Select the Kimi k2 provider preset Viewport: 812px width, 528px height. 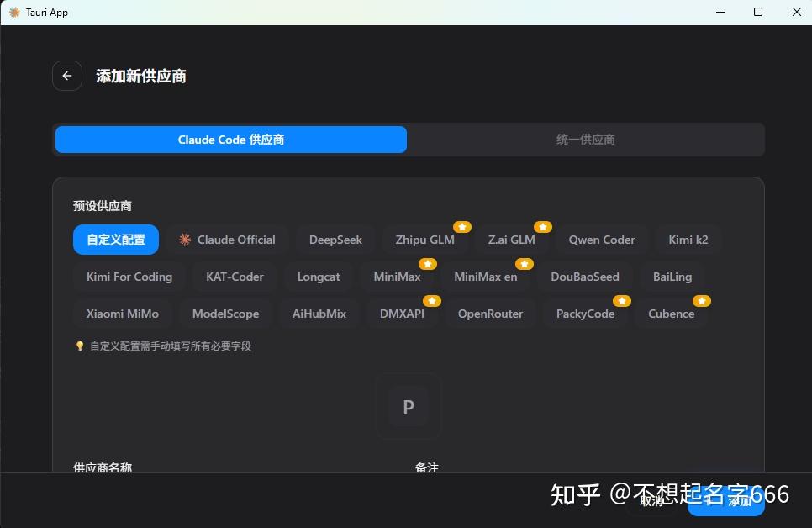coord(688,240)
